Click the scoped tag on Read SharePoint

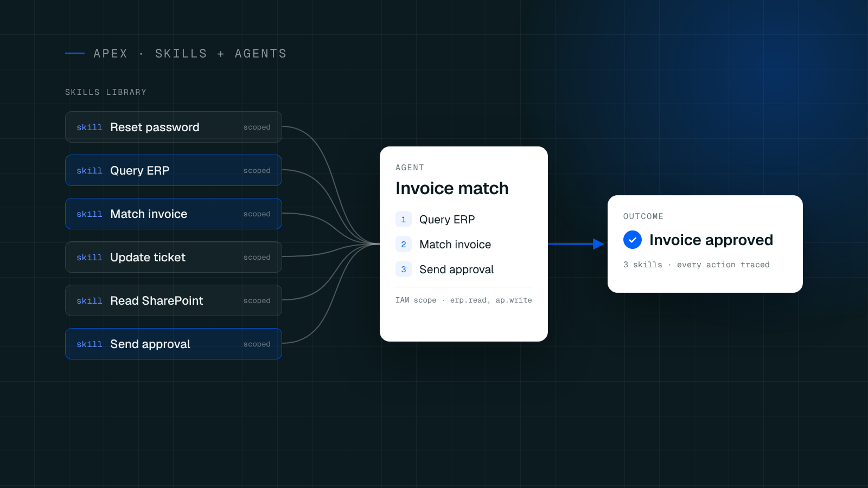tap(257, 301)
